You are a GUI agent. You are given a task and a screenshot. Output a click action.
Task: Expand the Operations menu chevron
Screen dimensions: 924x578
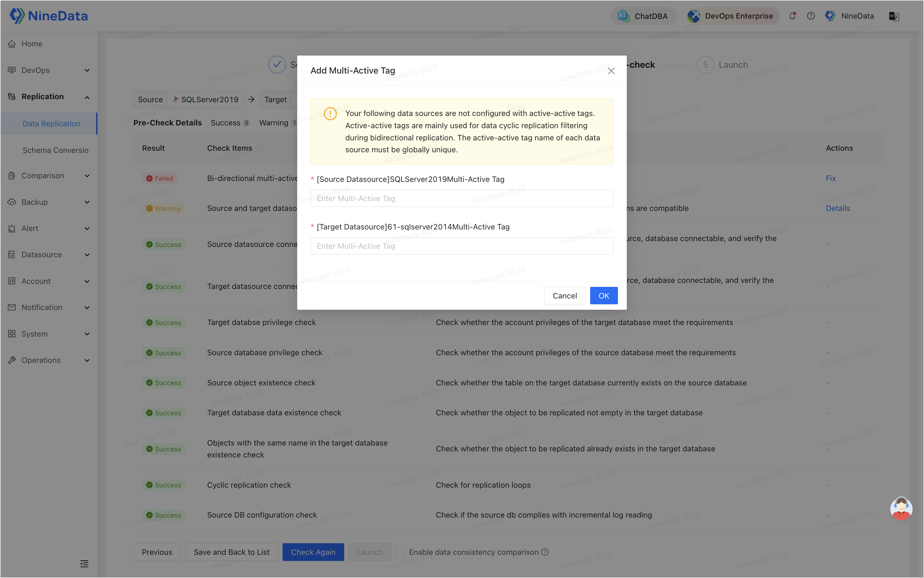(x=87, y=360)
